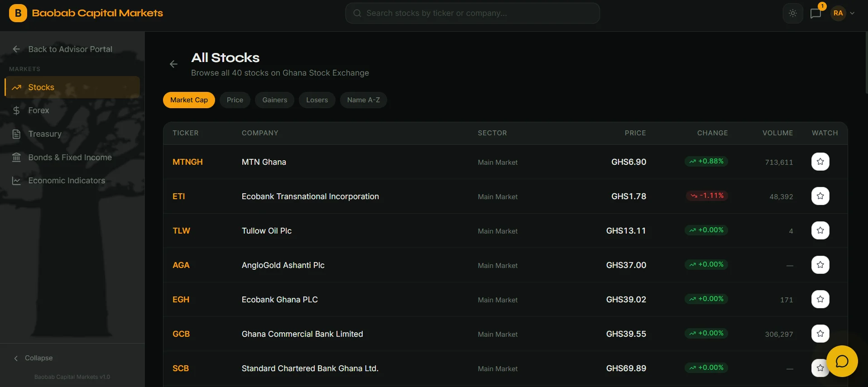Click the Economic Indicators chart icon
The width and height of the screenshot is (868, 387).
pos(17,181)
